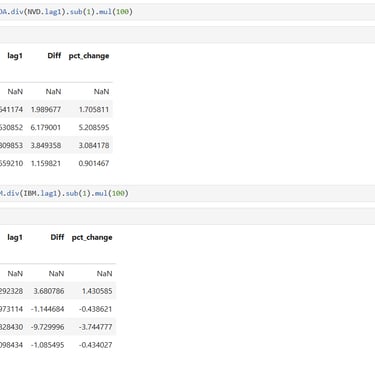Screen dimensions: 375x366
Task: Select the pct_change header in the IBM table
Action: point(92,237)
